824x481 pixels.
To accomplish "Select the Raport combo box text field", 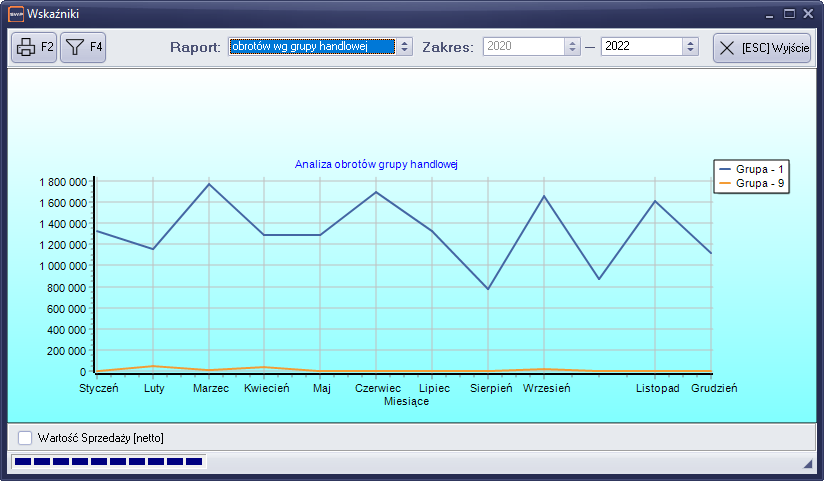I will pyautogui.click(x=311, y=46).
